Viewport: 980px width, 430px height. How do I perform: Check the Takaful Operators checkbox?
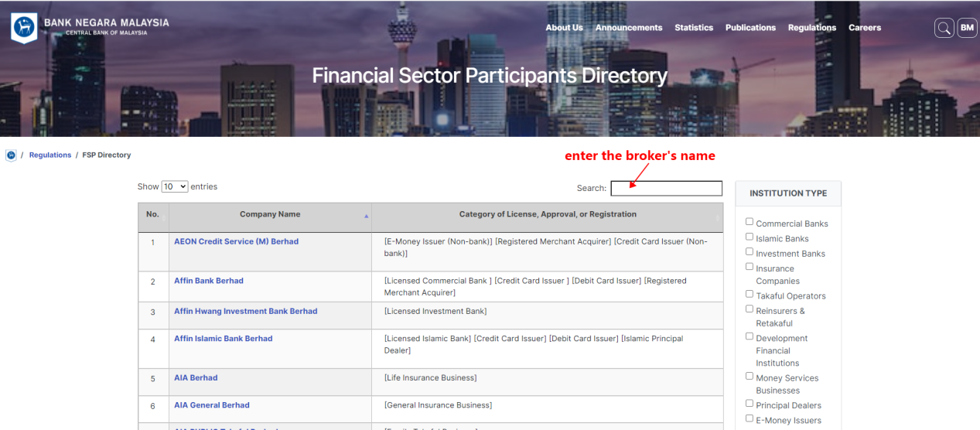tap(749, 294)
